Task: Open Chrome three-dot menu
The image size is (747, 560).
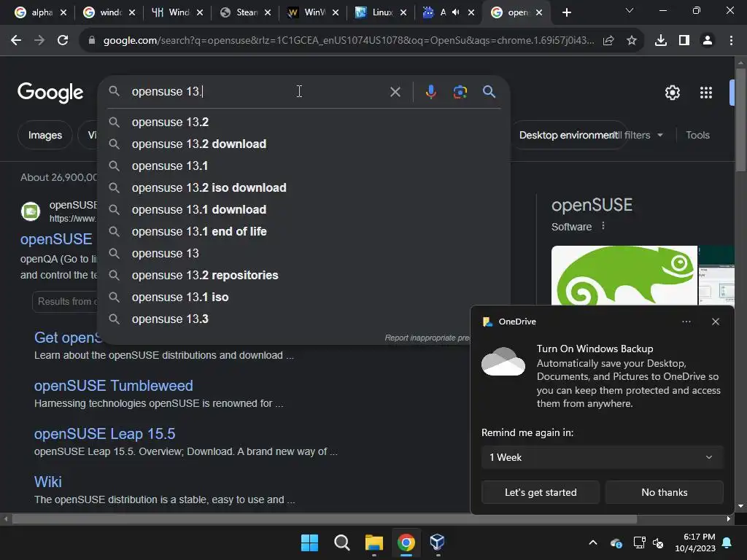Action: pos(731,41)
